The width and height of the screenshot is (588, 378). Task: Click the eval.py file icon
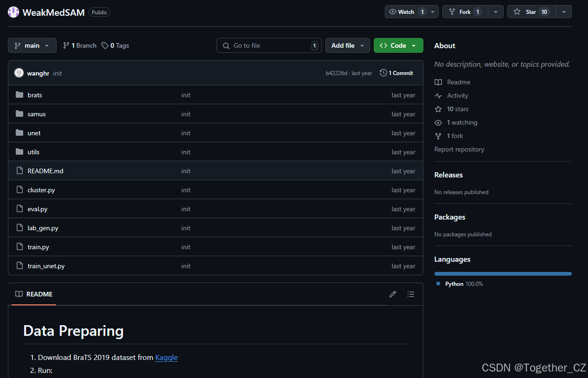(19, 209)
